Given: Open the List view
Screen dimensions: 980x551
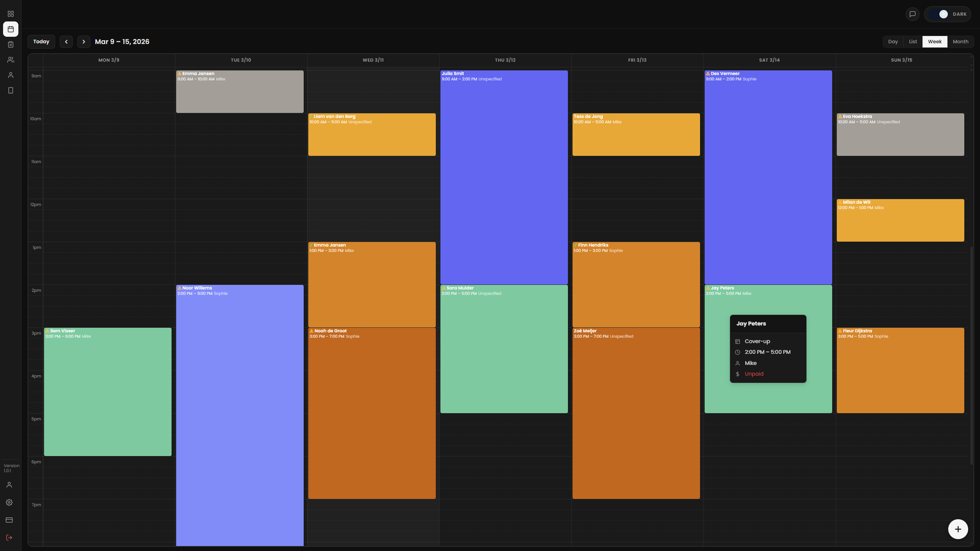Looking at the screenshot, I should tap(913, 41).
